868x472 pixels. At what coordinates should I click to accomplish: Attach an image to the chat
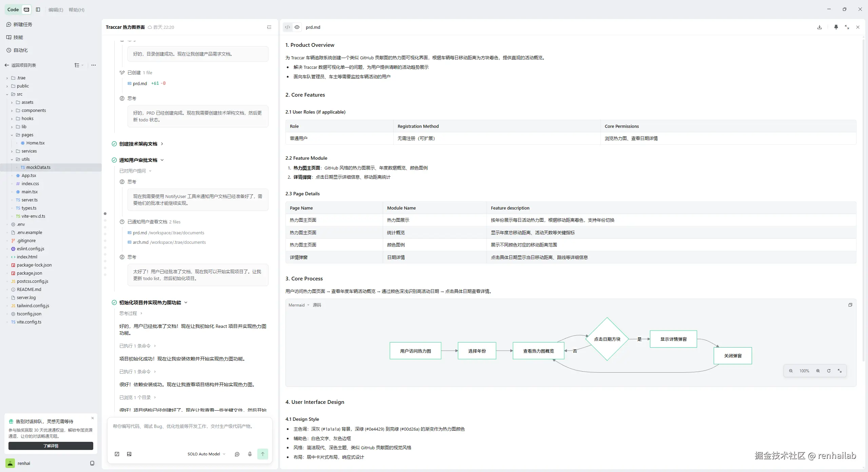(x=129, y=454)
